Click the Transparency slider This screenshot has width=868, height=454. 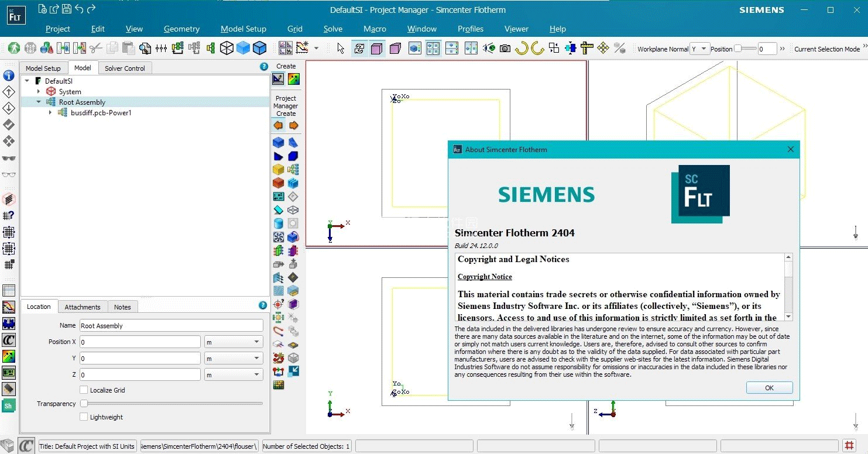pyautogui.click(x=173, y=404)
